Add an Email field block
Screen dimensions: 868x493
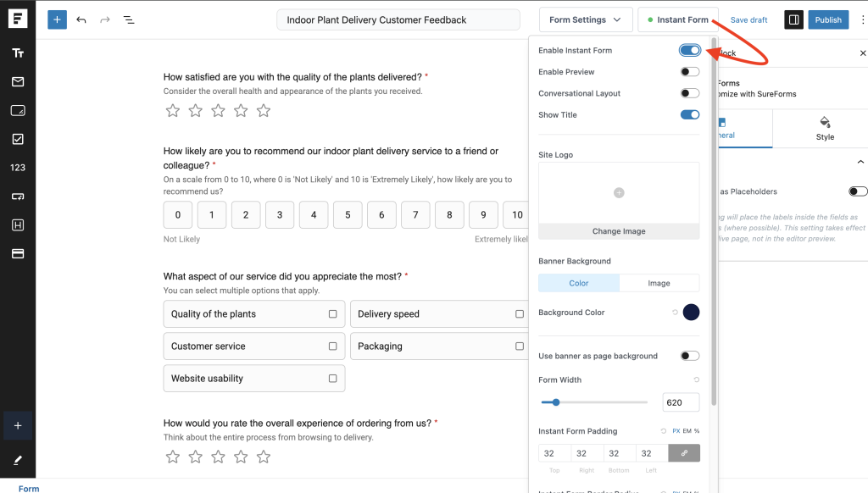[18, 82]
